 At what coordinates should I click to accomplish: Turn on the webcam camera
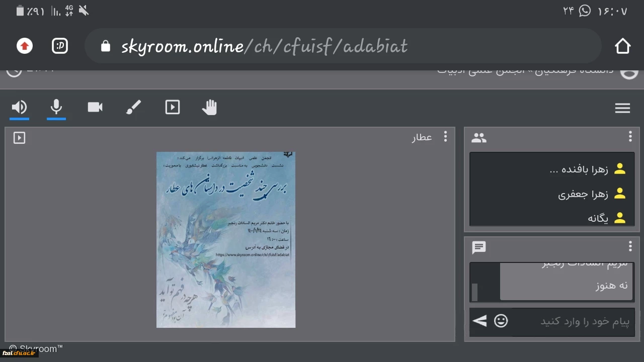point(95,107)
